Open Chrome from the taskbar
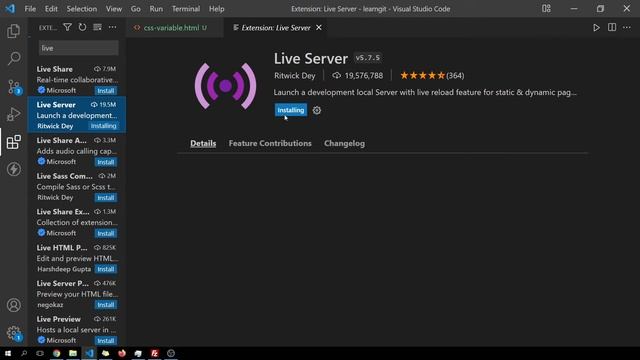The width and height of the screenshot is (640, 360). point(56,353)
